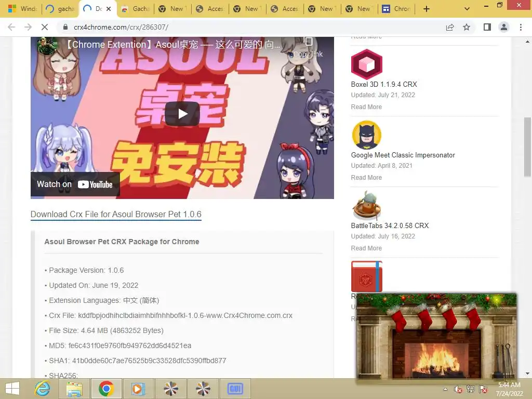Go back to previous page

[x=11, y=27]
